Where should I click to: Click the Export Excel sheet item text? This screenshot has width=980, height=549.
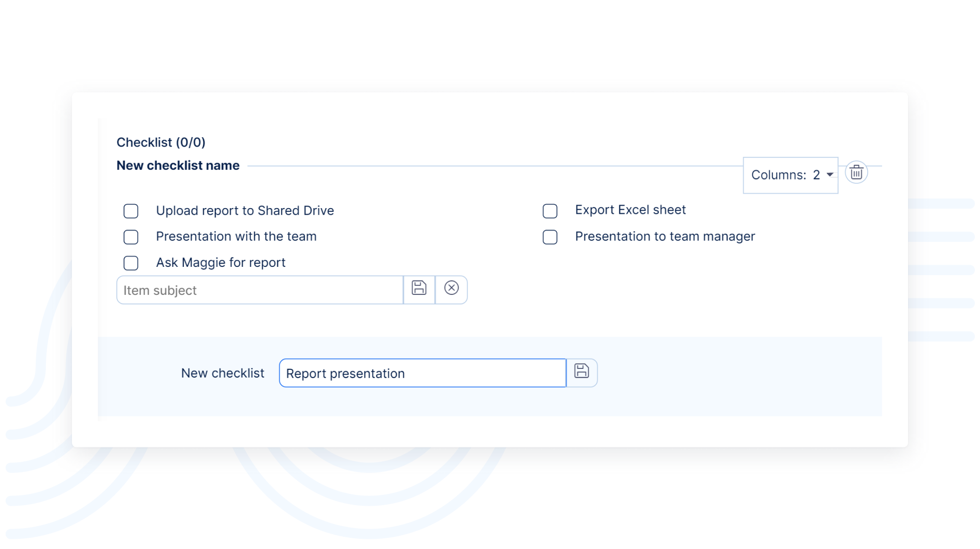630,210
